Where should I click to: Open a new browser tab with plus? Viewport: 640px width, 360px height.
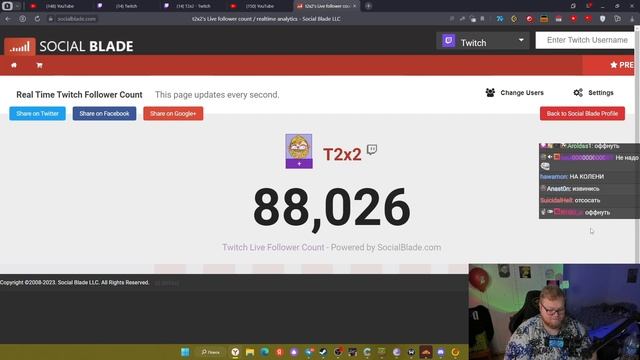pos(368,6)
